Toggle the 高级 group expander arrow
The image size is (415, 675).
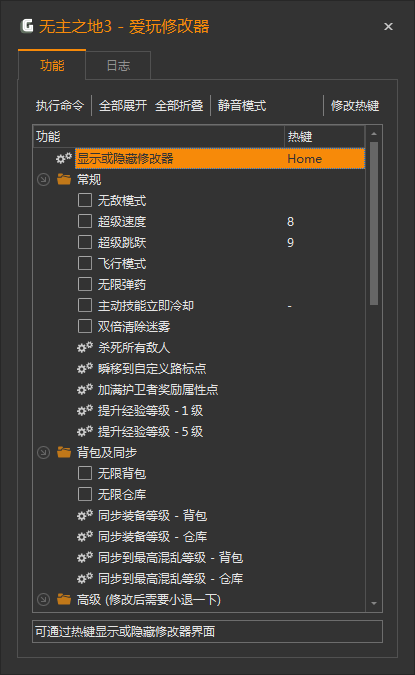[43, 600]
